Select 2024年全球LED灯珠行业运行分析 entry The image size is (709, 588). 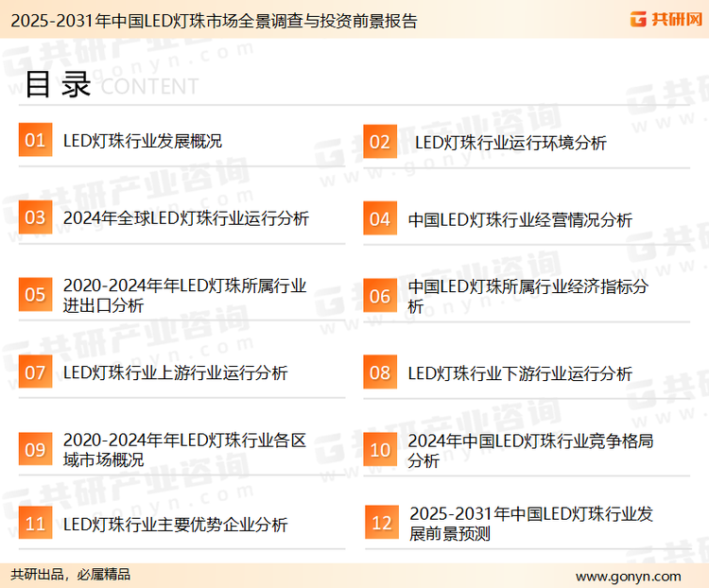click(186, 218)
